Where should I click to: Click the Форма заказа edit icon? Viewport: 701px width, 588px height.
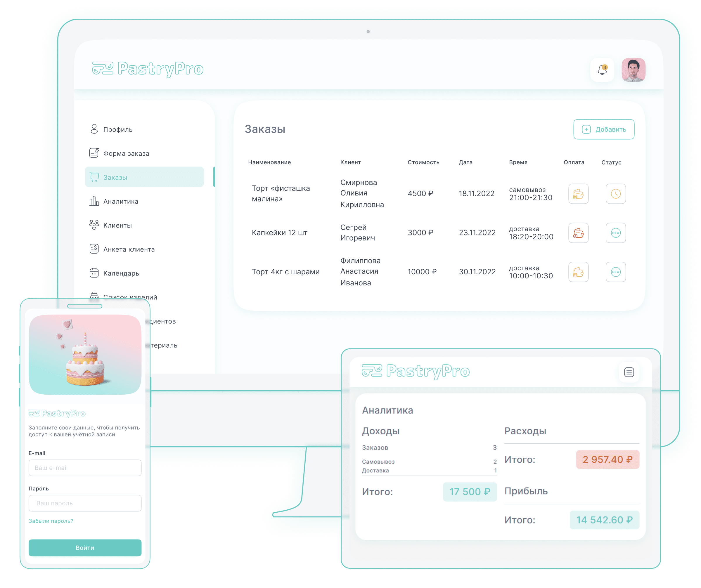point(94,153)
